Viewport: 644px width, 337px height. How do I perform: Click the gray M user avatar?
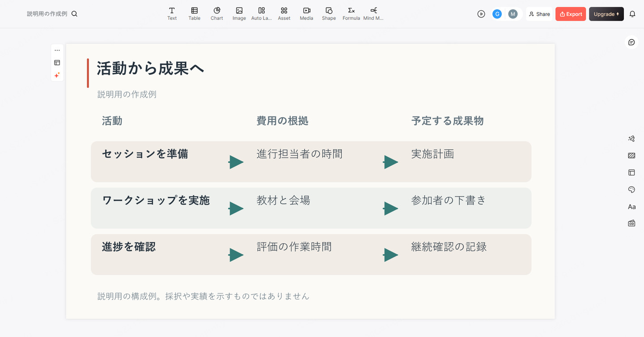(513, 14)
